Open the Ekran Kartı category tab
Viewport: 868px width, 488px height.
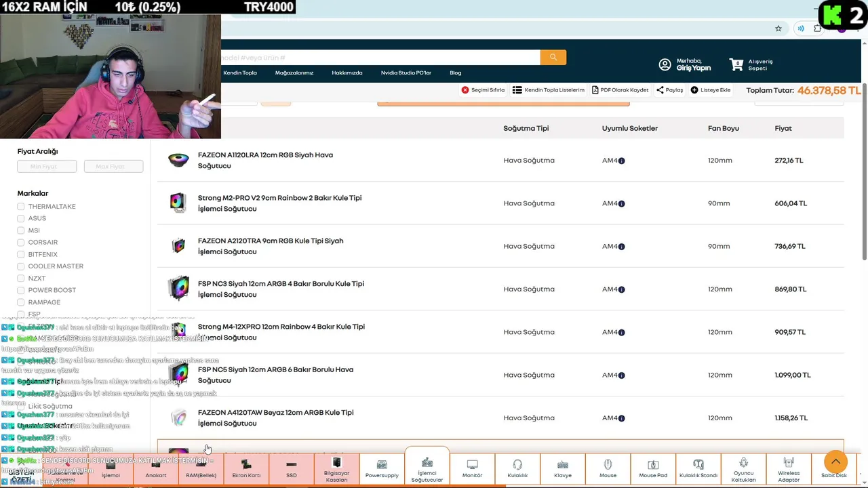(246, 469)
